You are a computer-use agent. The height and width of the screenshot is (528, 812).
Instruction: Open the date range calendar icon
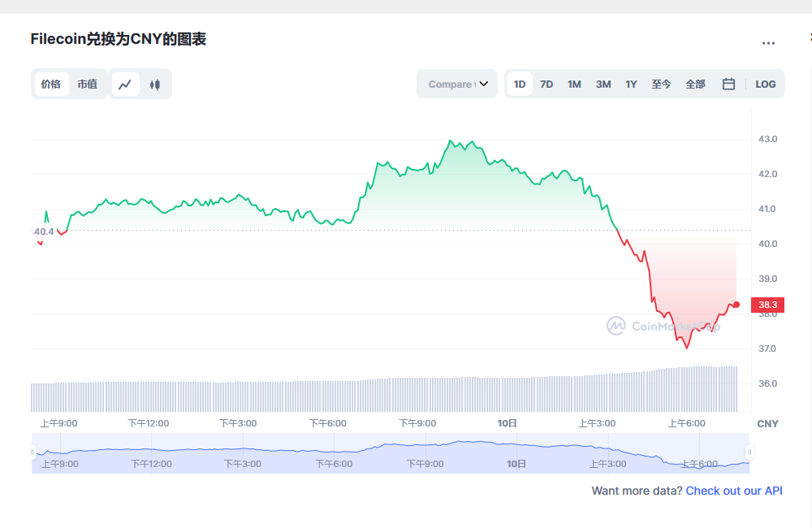[x=728, y=84]
